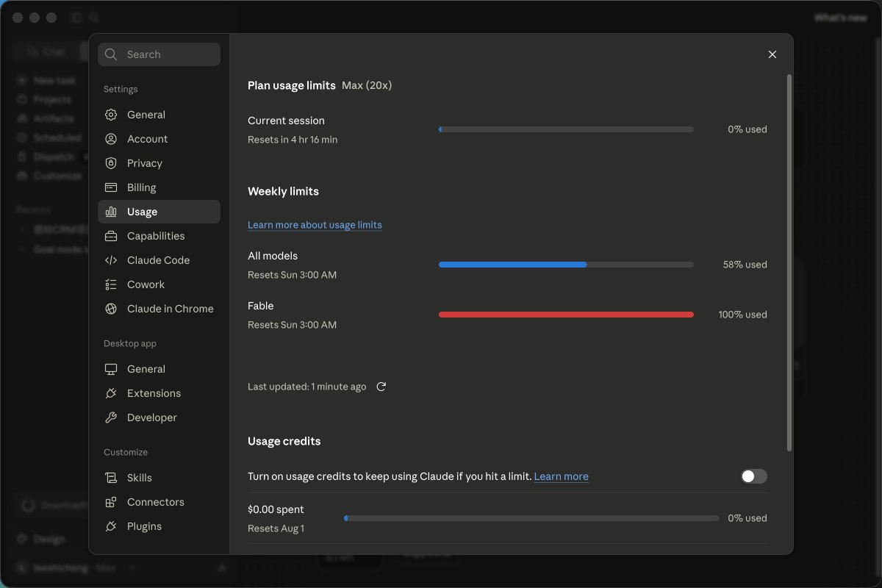Click the What's new button in background window
882x588 pixels.
pos(840,18)
